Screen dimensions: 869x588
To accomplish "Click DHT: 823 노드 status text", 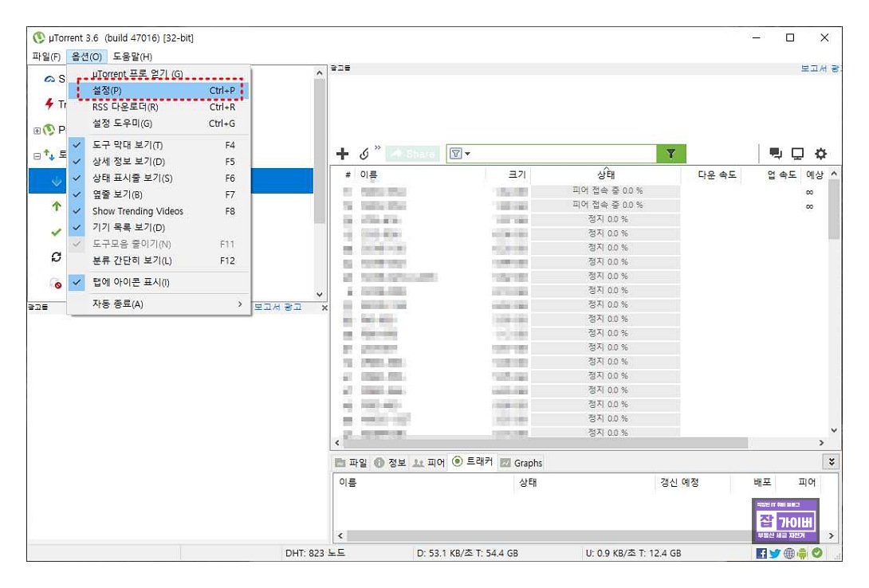I will (315, 553).
